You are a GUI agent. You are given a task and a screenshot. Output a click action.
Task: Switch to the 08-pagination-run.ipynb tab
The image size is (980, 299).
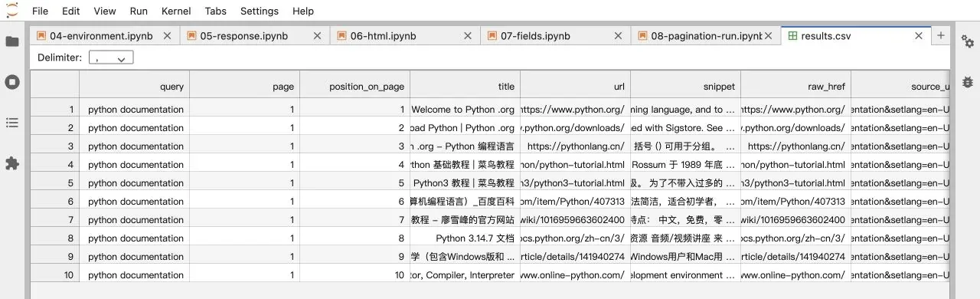click(706, 36)
